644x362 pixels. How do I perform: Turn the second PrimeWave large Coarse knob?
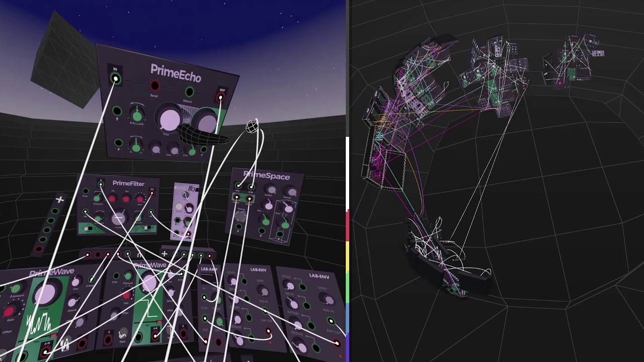pos(149,283)
